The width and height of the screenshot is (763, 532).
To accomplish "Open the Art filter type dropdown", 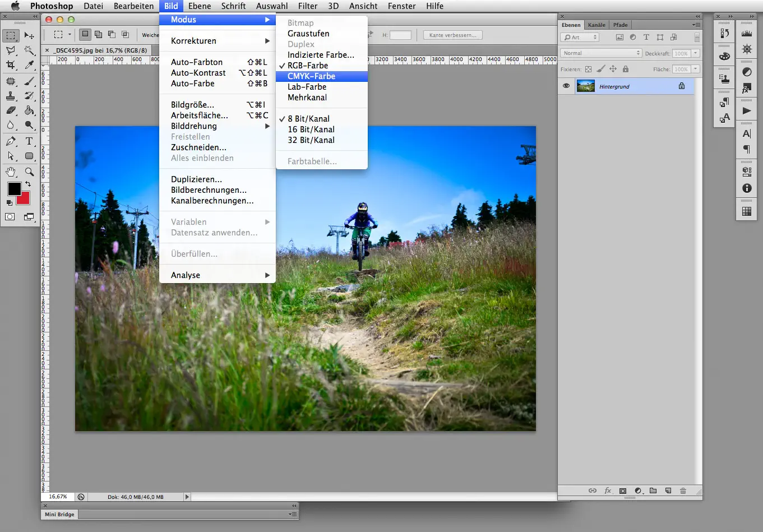I will click(x=580, y=37).
